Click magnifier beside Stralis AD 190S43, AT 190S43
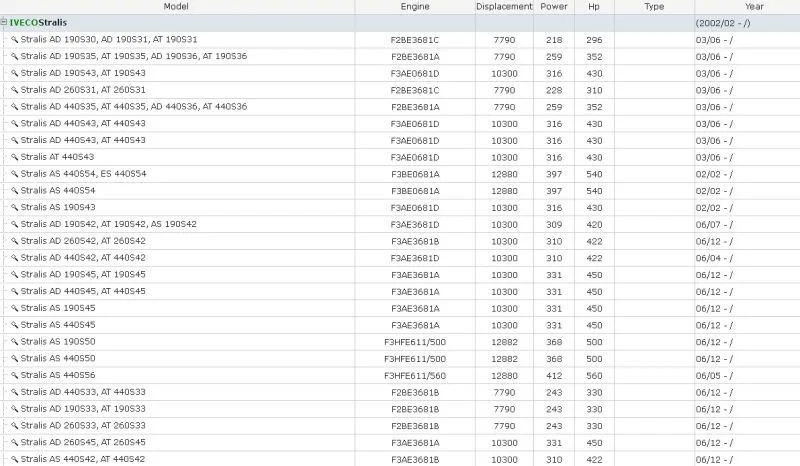Screen dimensions: 800x466 coord(14,73)
